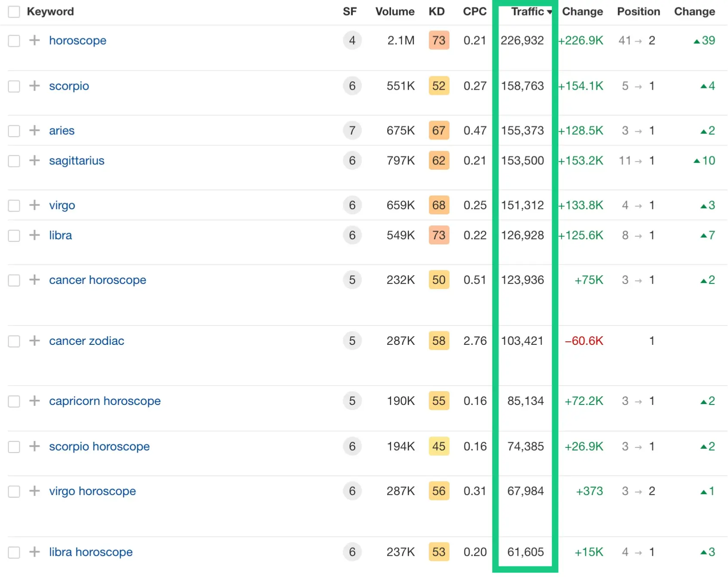Sort by CPC column header
This screenshot has height=578, width=728.
[475, 12]
